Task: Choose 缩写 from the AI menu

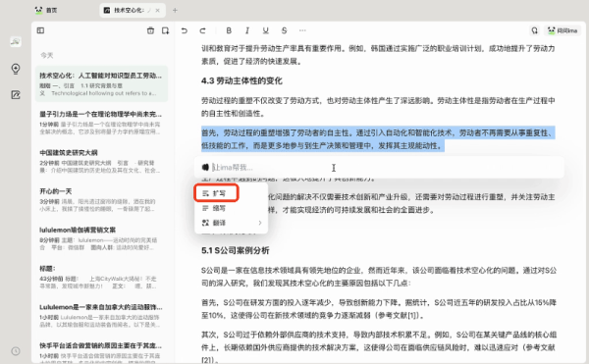Action: 231,208
